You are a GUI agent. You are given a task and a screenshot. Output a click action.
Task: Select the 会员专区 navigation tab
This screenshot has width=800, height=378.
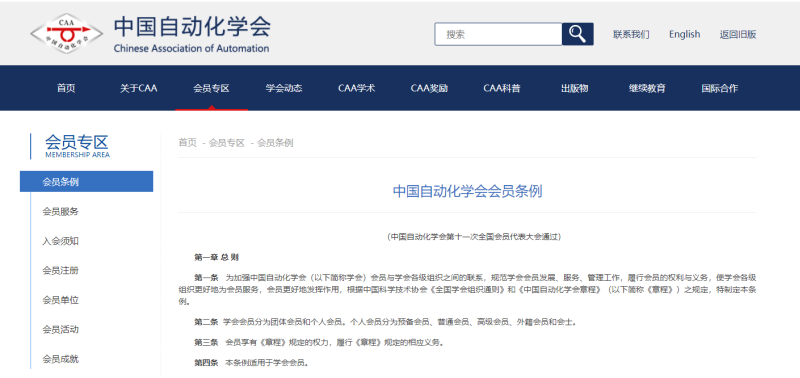pos(211,88)
